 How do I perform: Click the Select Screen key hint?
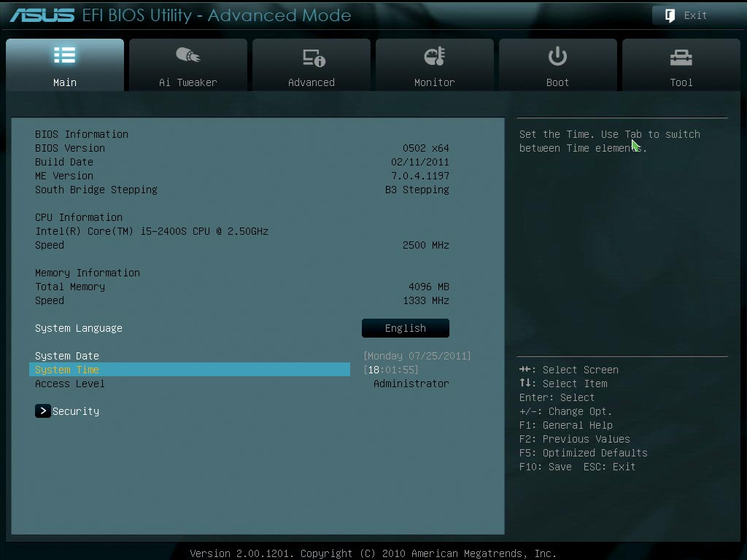(x=569, y=370)
